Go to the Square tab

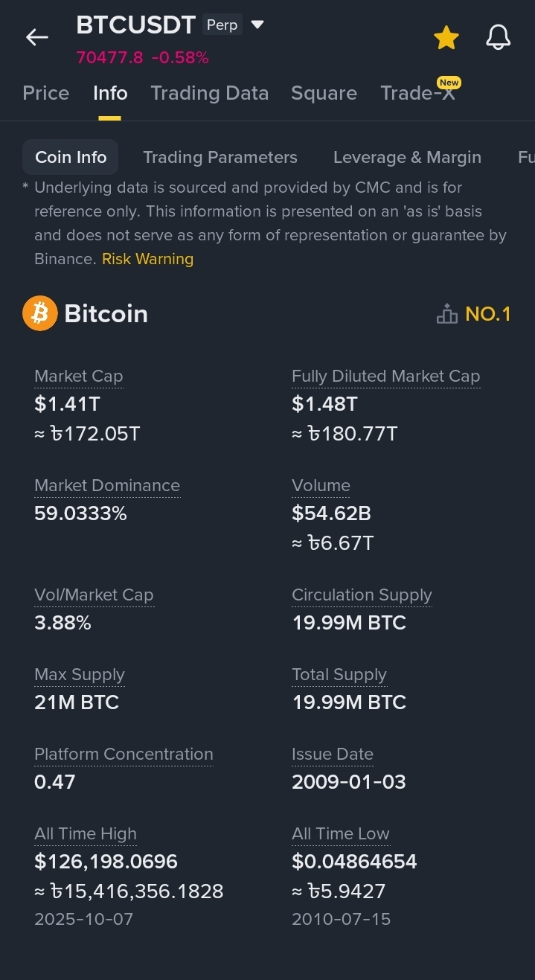(324, 93)
